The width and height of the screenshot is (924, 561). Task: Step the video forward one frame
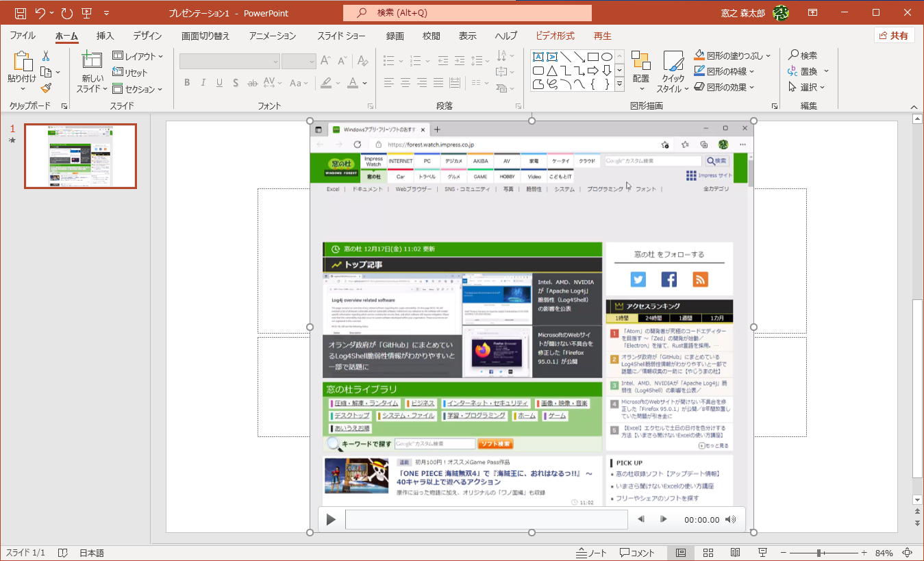(663, 519)
